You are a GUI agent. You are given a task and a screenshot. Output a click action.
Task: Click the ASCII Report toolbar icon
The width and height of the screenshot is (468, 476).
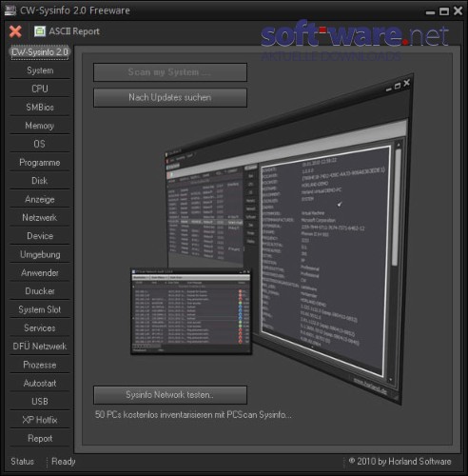(x=40, y=31)
